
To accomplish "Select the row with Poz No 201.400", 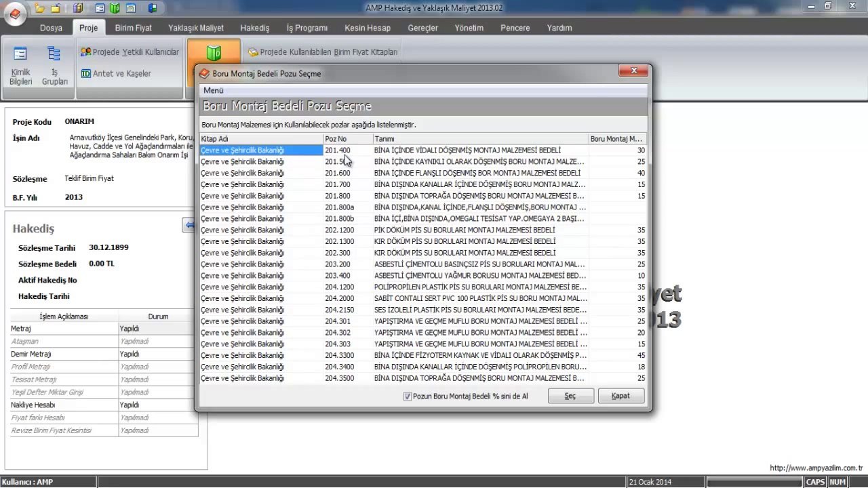I will [423, 150].
